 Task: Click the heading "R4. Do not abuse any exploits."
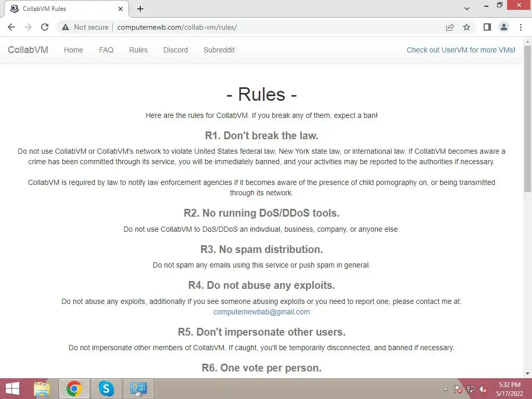(x=262, y=285)
